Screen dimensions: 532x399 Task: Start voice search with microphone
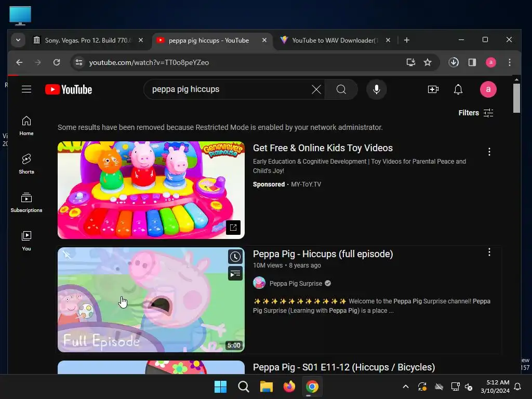(x=377, y=89)
